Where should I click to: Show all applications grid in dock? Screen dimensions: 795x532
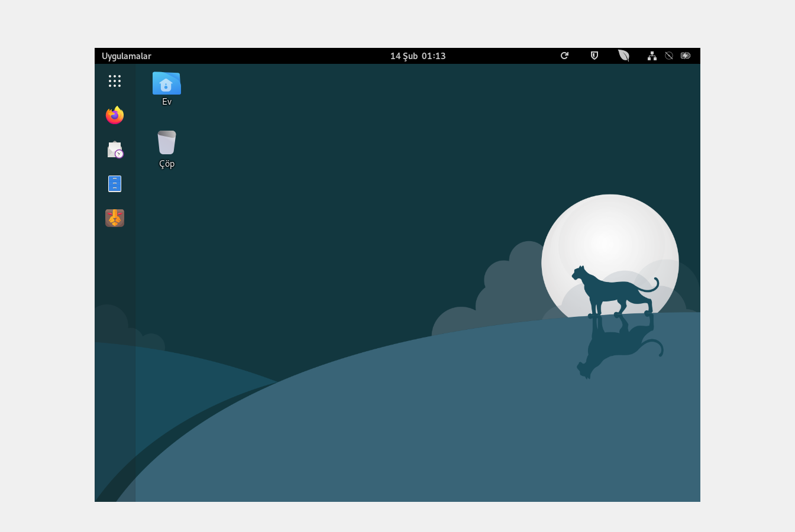115,81
